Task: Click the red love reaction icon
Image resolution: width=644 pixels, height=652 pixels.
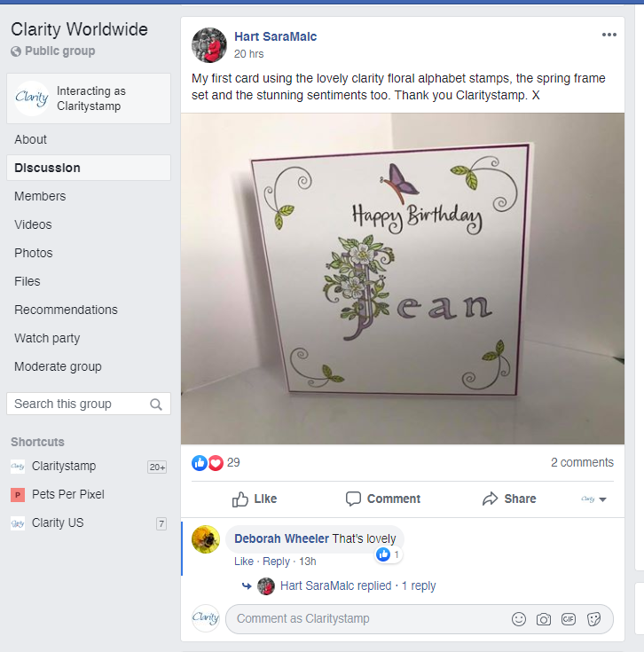Action: tap(216, 462)
